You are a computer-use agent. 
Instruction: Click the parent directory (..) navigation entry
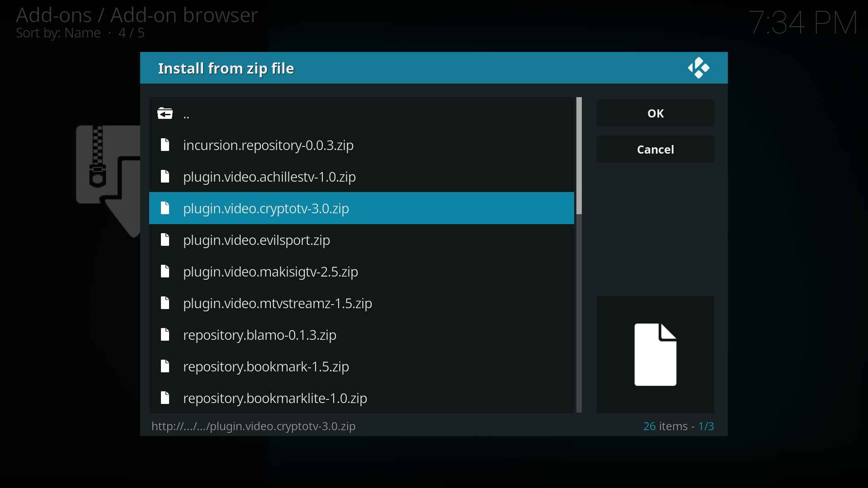pyautogui.click(x=185, y=113)
